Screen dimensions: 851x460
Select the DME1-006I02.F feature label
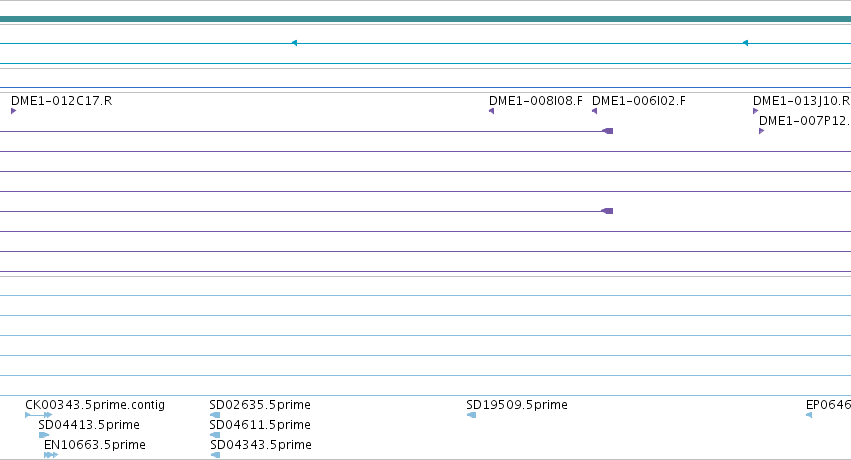click(x=639, y=101)
